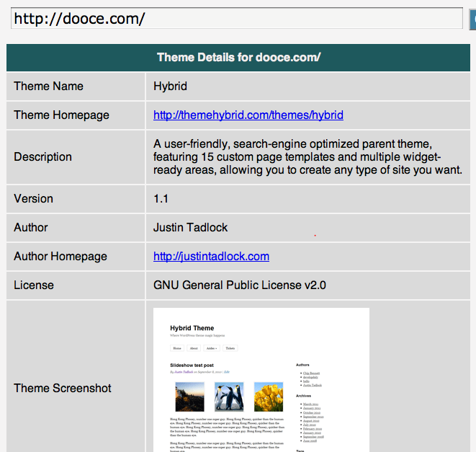Screen dimensions: 476x452
Task: Open the themehybrid.com/themes/hybrid link
Action: tap(248, 115)
